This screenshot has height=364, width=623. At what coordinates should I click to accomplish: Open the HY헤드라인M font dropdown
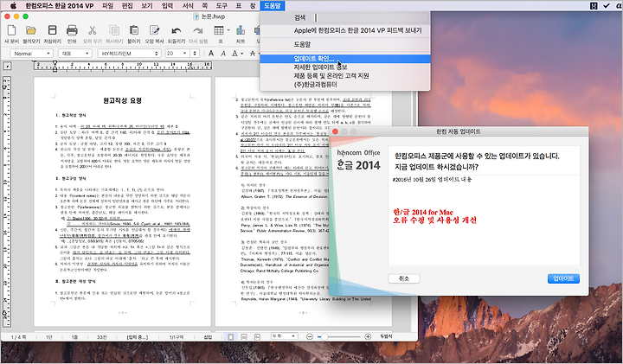click(x=130, y=54)
